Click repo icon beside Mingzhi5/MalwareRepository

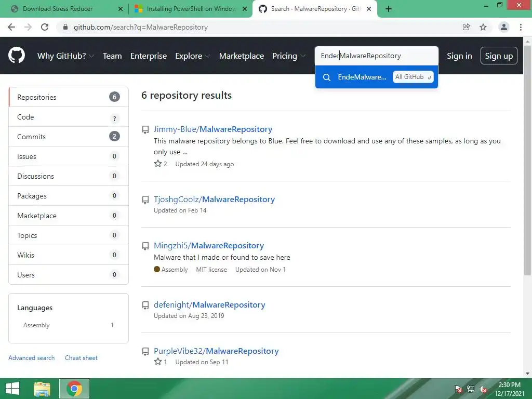coord(145,246)
